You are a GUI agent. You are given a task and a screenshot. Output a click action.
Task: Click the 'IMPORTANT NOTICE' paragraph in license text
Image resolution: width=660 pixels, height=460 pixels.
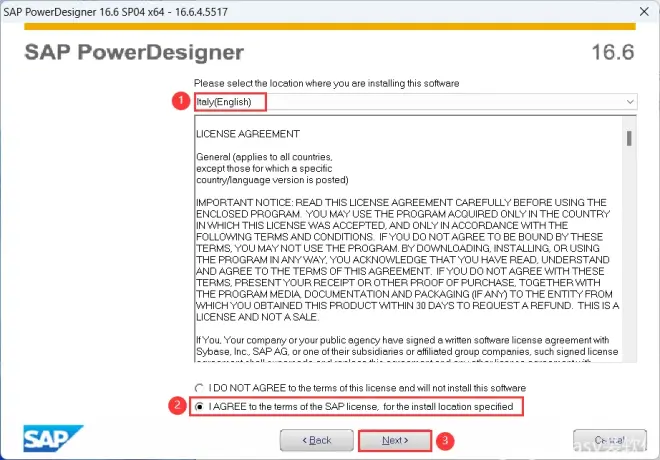(x=407, y=260)
